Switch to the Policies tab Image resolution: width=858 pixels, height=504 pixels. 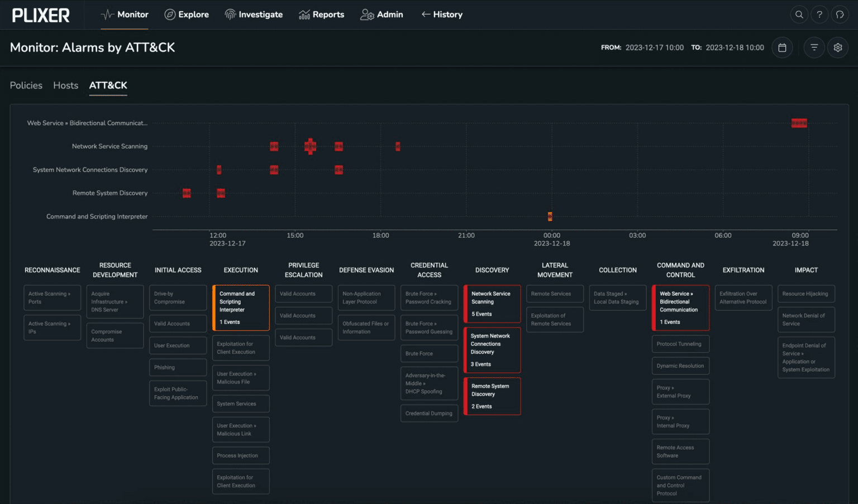(26, 85)
